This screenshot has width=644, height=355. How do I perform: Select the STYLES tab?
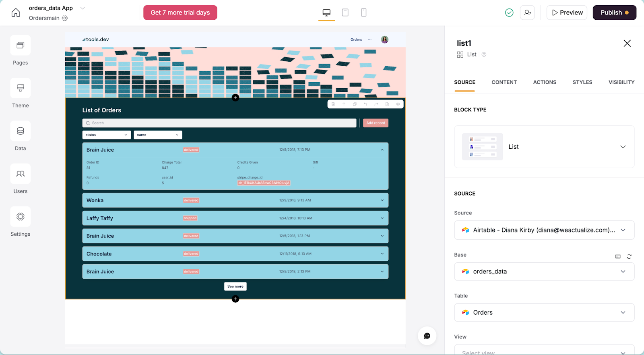[x=582, y=82]
